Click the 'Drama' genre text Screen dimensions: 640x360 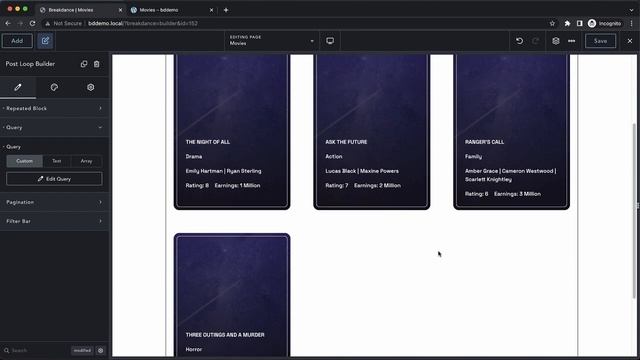pos(194,157)
